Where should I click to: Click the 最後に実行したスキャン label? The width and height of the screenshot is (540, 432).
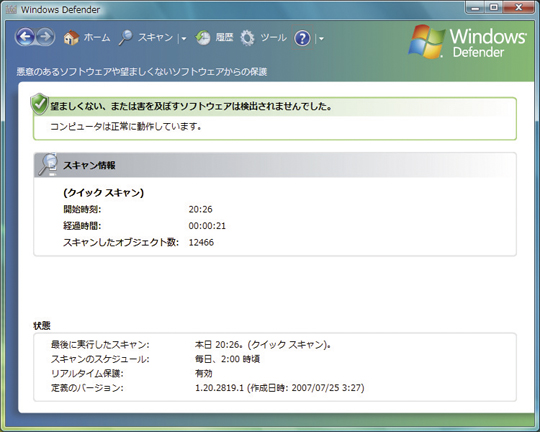[100, 344]
